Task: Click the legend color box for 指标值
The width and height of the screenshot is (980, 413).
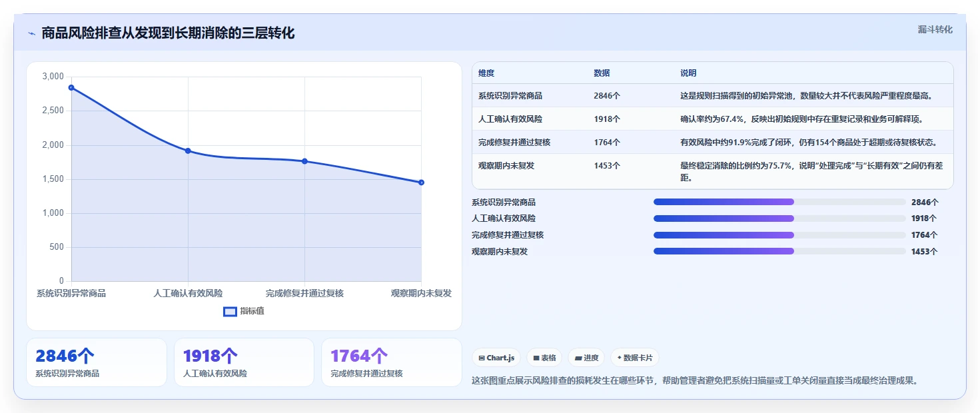Action: click(x=230, y=311)
